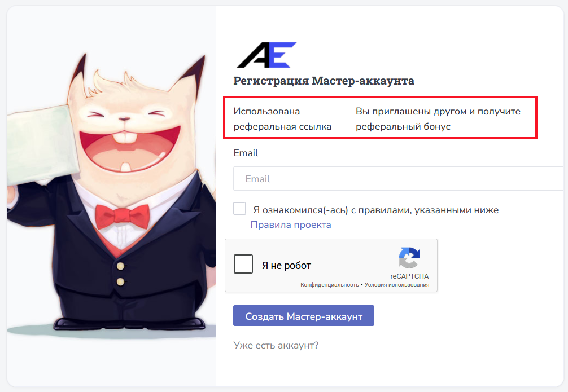Click the "Я ознакомился(-ась) с правилами" label text
The width and height of the screenshot is (568, 392).
[375, 210]
